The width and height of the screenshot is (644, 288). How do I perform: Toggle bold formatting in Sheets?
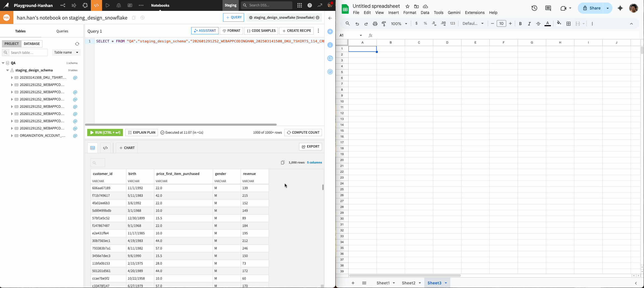click(520, 24)
